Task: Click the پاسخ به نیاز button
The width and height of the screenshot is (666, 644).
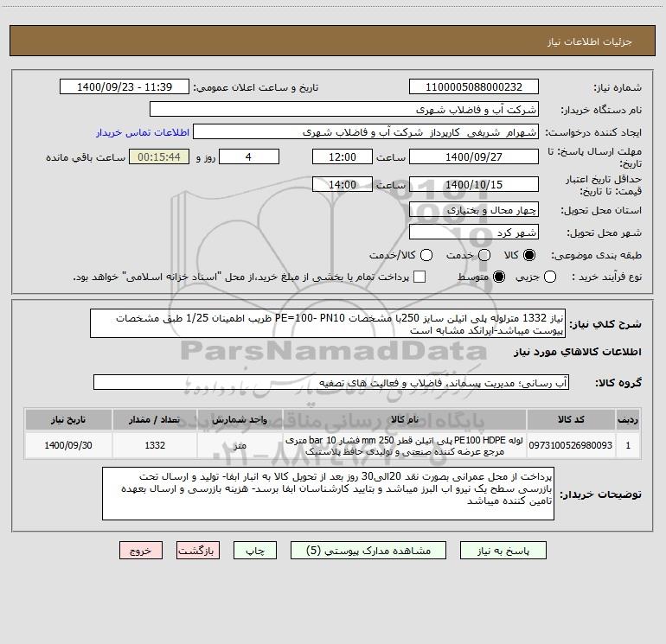Action: [x=503, y=551]
